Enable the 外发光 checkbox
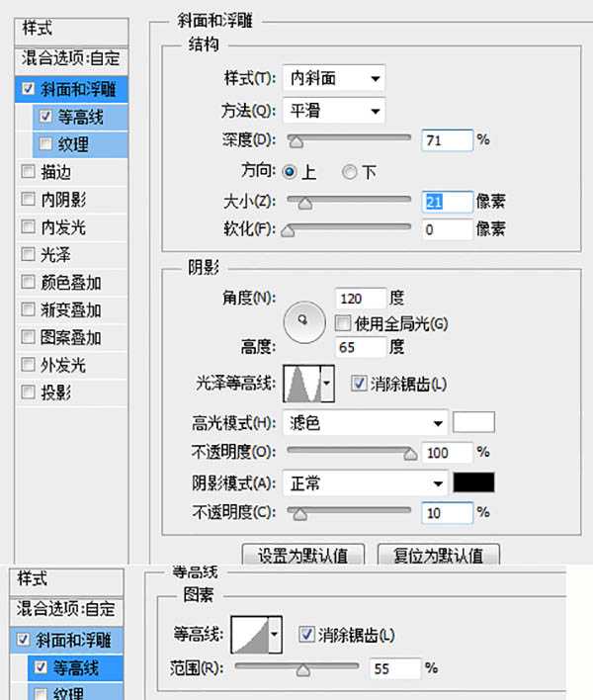This screenshot has width=593, height=700. 28,365
